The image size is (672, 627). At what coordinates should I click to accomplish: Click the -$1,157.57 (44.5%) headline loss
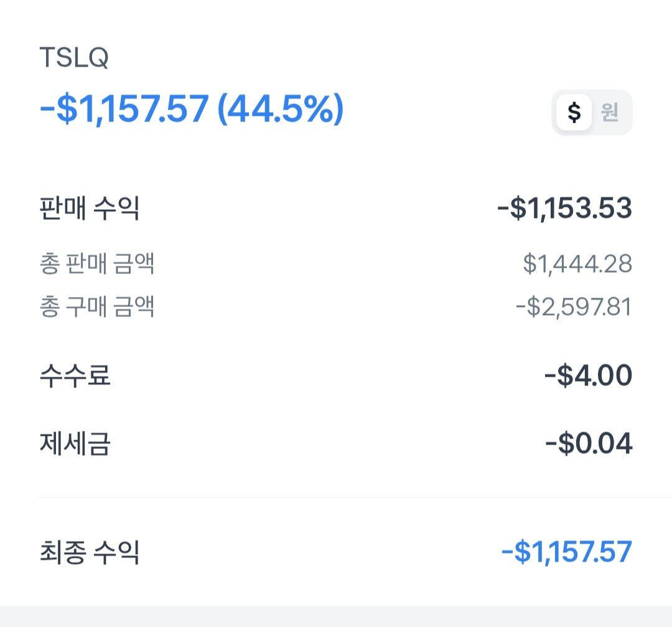(x=192, y=109)
